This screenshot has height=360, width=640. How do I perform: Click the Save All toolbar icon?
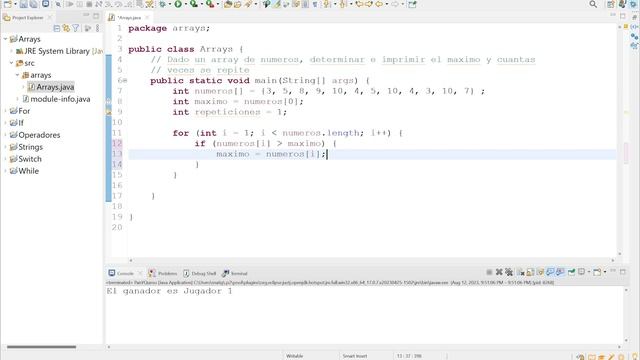[33, 4]
